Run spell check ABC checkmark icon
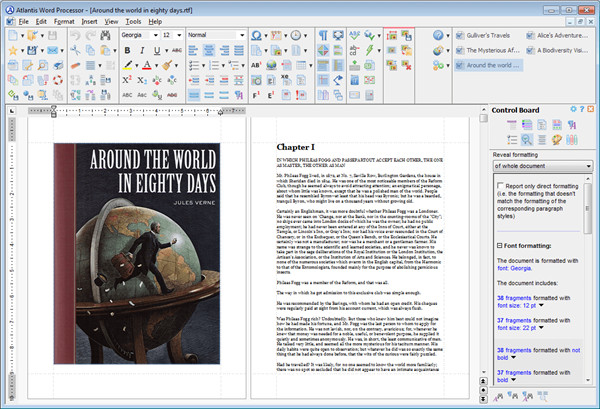Image resolution: width=600 pixels, height=409 pixels. tap(354, 36)
